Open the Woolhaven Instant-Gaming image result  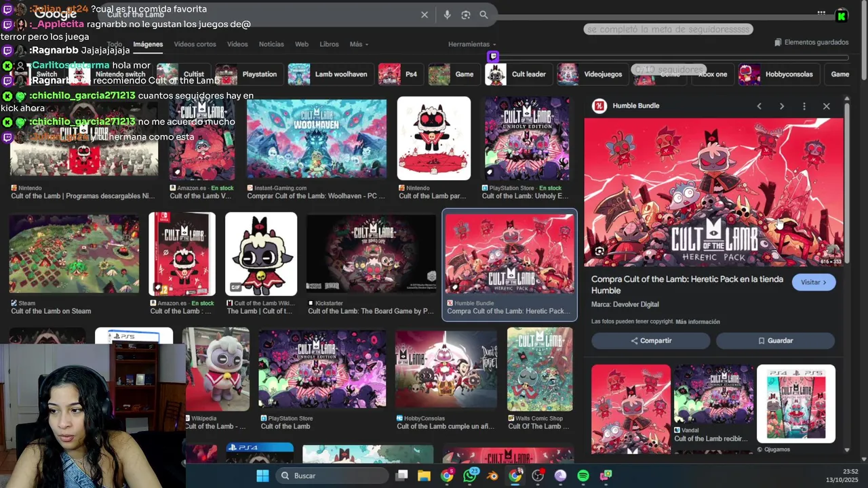317,139
